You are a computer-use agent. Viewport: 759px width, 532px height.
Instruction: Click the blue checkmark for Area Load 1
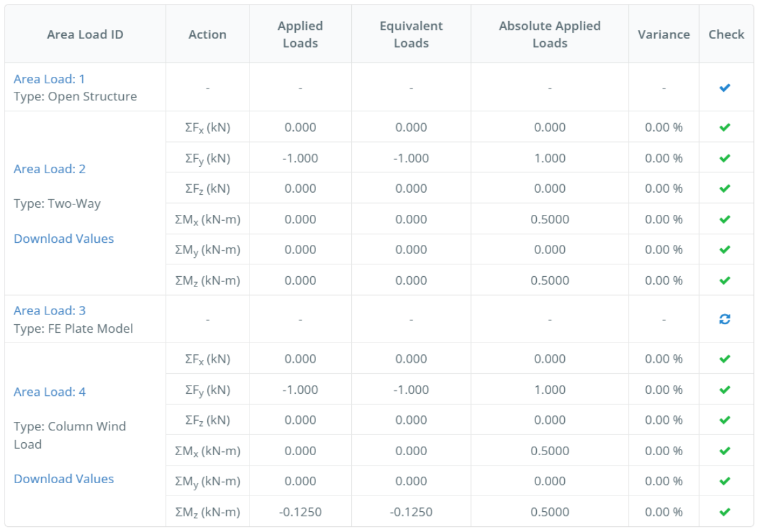point(725,87)
